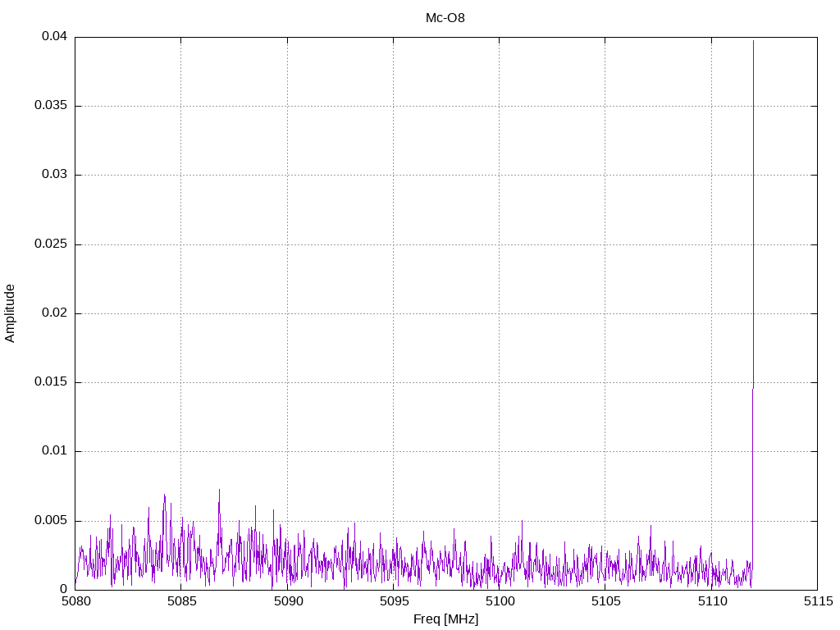840x630 pixels.
Task: Click the 0.03 amplitude tick label
Action: (x=54, y=175)
